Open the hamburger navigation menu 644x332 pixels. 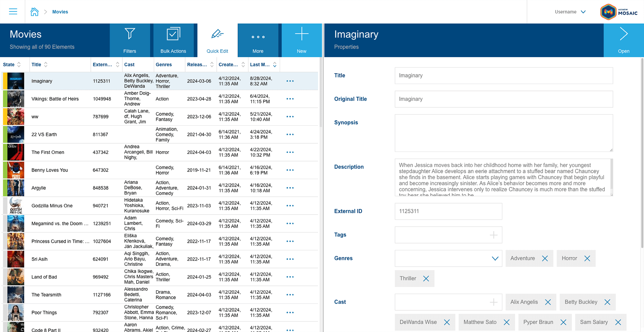13,12
